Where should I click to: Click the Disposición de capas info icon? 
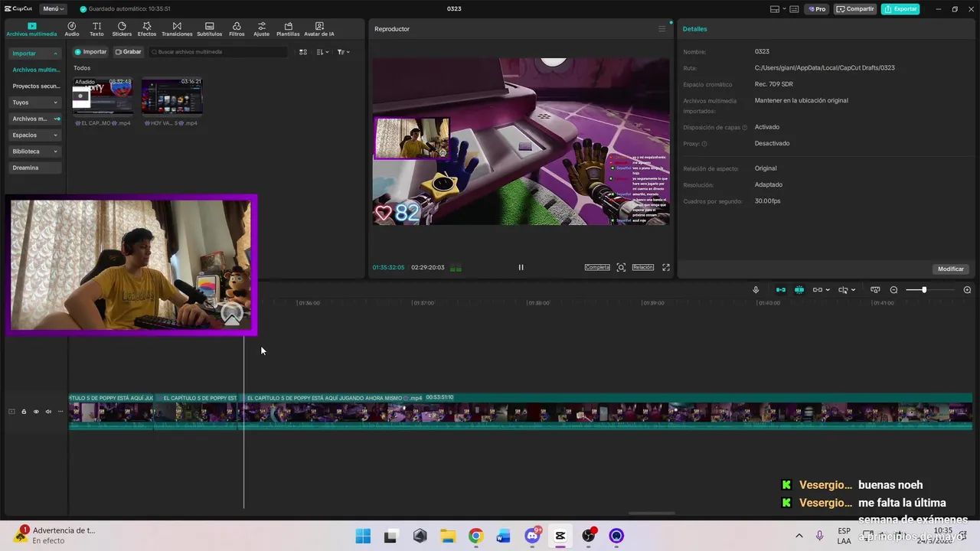pyautogui.click(x=744, y=128)
